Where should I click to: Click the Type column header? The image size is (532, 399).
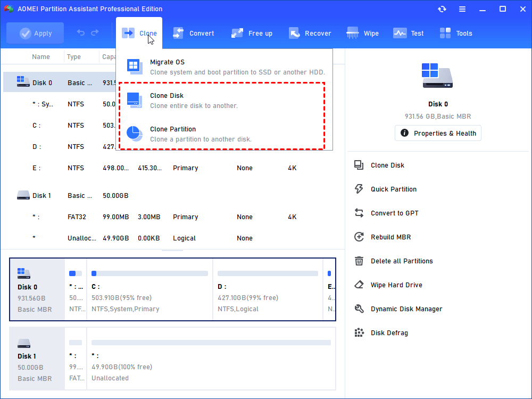pos(73,57)
